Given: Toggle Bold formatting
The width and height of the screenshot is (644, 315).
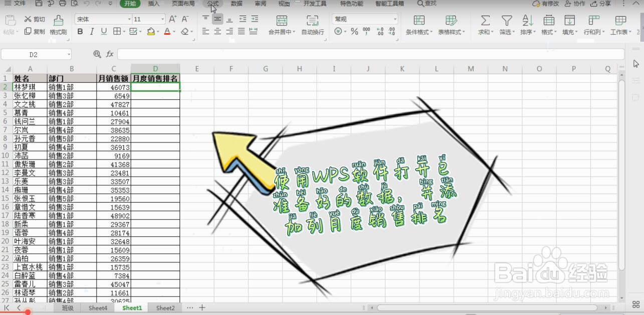Looking at the screenshot, I should tap(80, 32).
